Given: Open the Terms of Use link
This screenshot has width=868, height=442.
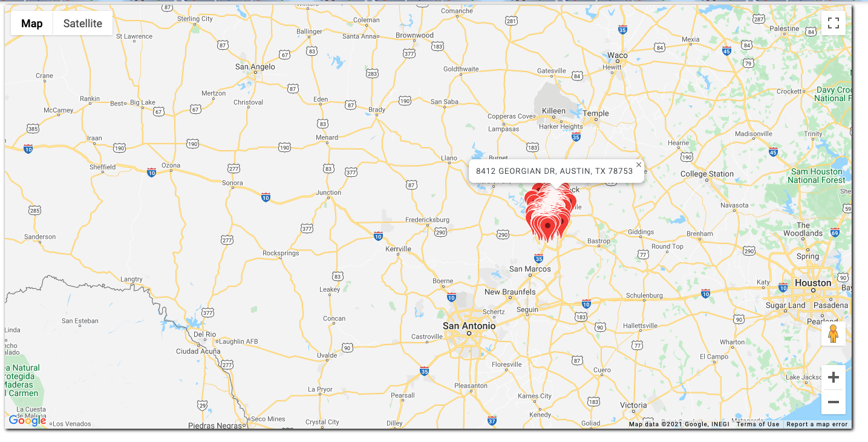Looking at the screenshot, I should pos(758,424).
